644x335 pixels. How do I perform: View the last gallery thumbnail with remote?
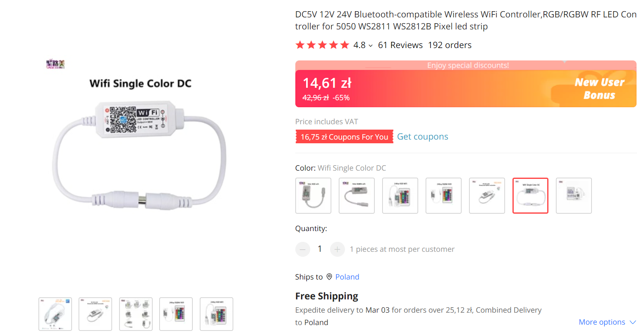[216, 314]
